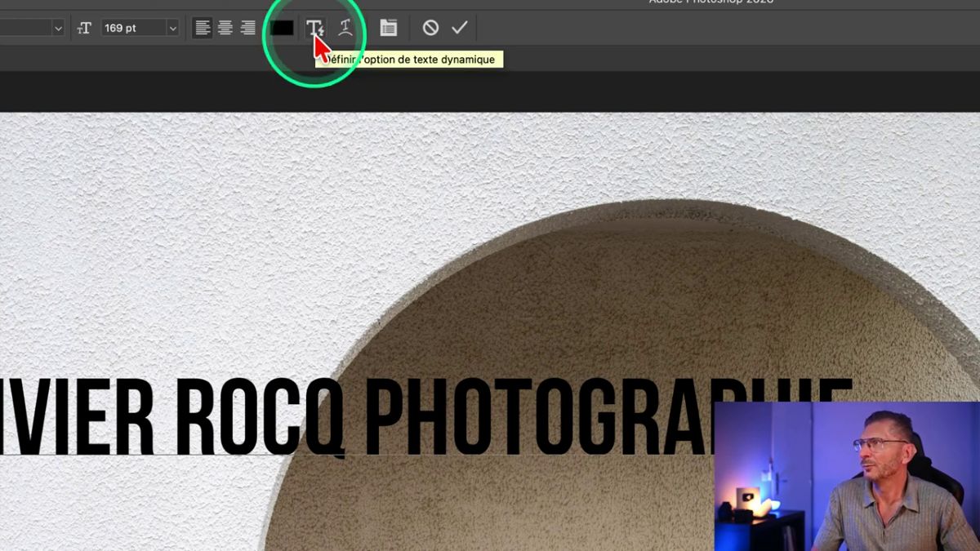Screen dimensions: 980x551
Task: Commit the current text edits
Action: click(460, 28)
